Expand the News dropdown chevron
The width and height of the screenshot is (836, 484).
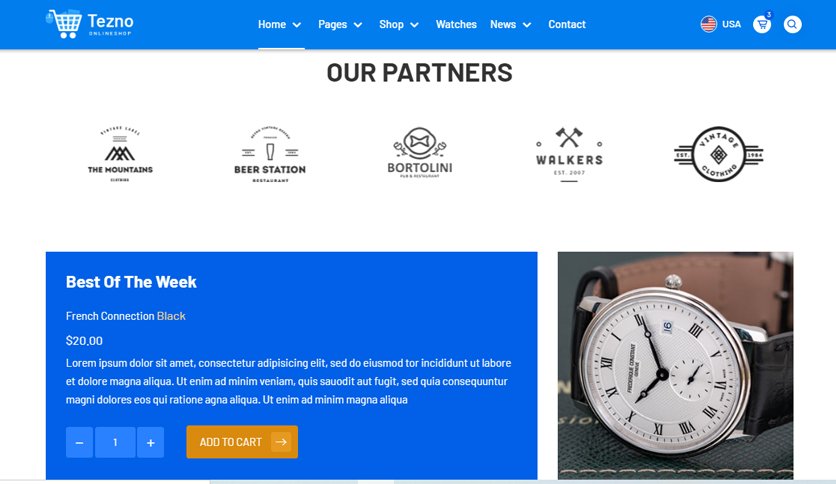pyautogui.click(x=527, y=25)
